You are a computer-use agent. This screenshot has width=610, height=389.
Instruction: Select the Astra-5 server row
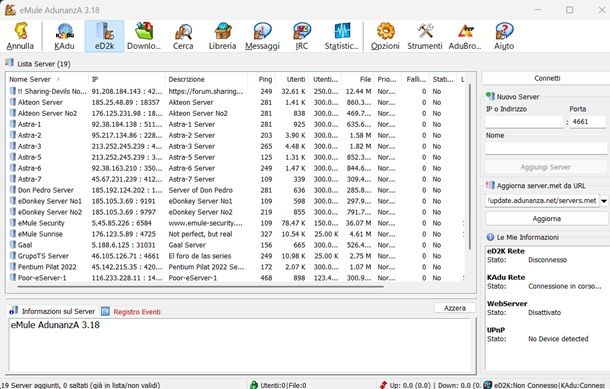[x=236, y=157]
